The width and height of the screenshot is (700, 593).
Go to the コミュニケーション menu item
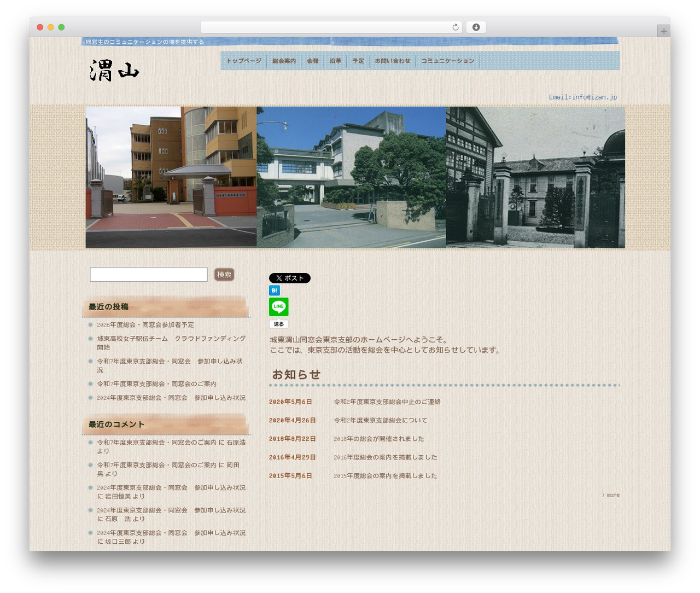pyautogui.click(x=448, y=61)
